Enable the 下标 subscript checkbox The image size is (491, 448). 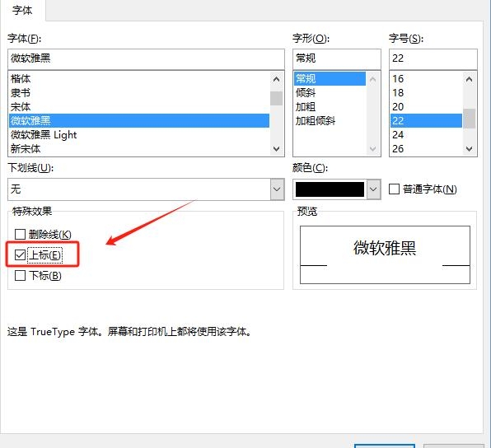point(21,276)
